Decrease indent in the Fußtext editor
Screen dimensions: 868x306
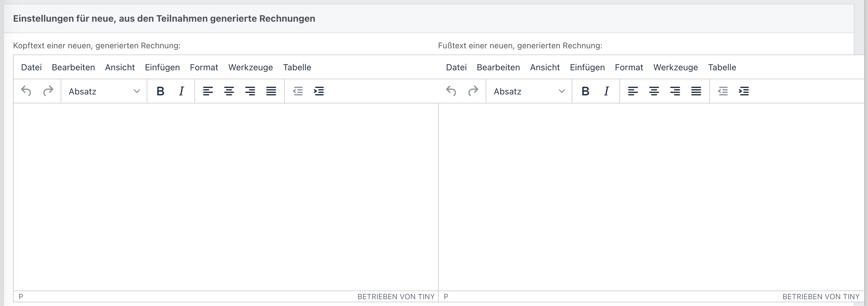click(723, 91)
